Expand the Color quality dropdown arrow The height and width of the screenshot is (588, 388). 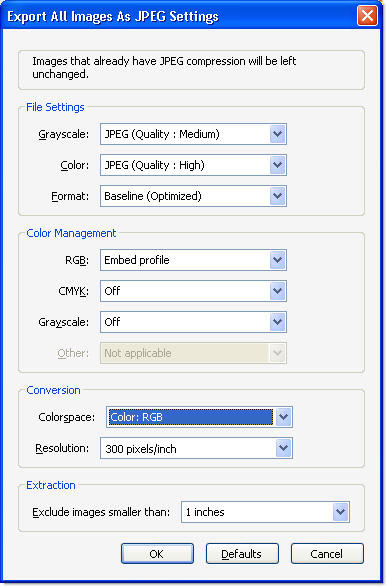click(x=277, y=165)
